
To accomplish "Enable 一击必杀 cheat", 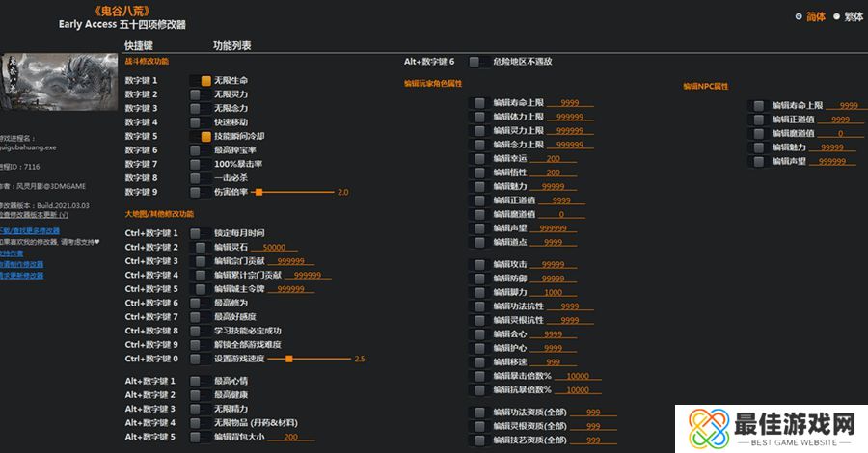I will click(x=196, y=178).
